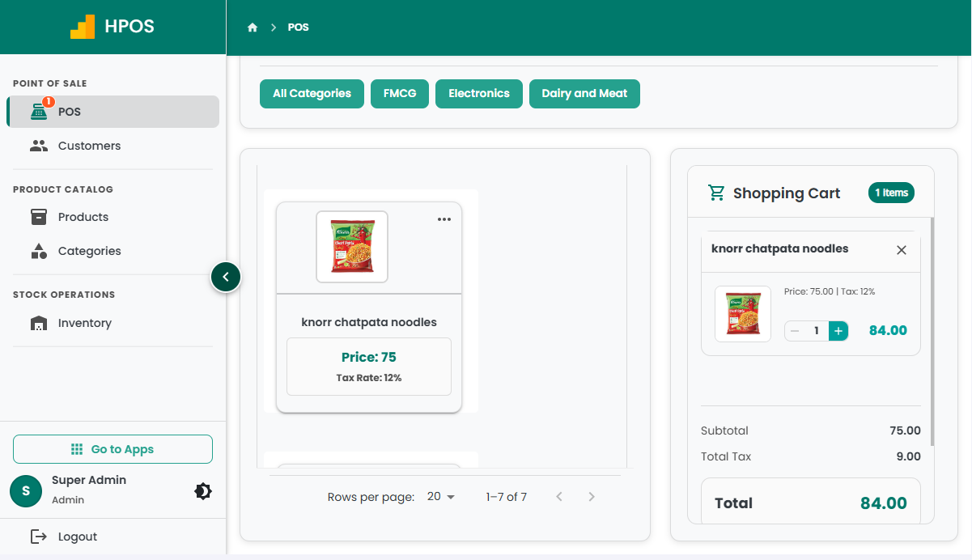Click the product name knorr chatpata noodles on card
Viewport: 972px width, 560px height.
pos(369,322)
